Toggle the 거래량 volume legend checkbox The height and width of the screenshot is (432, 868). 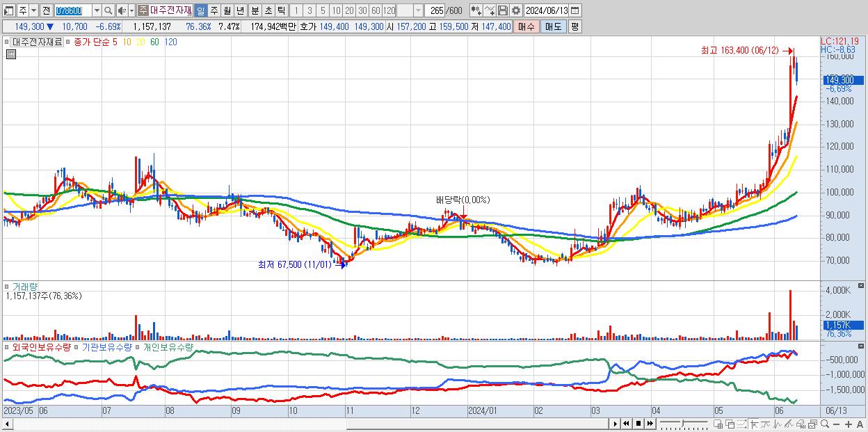click(x=8, y=286)
